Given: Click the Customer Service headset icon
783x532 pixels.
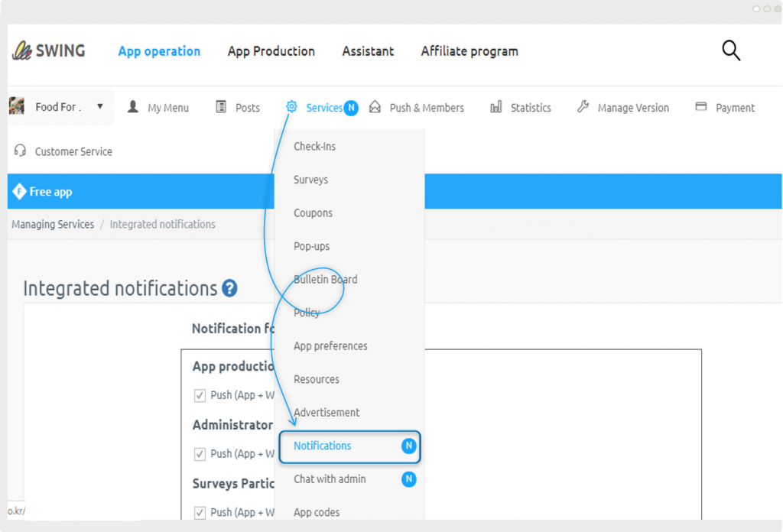Looking at the screenshot, I should (21, 151).
